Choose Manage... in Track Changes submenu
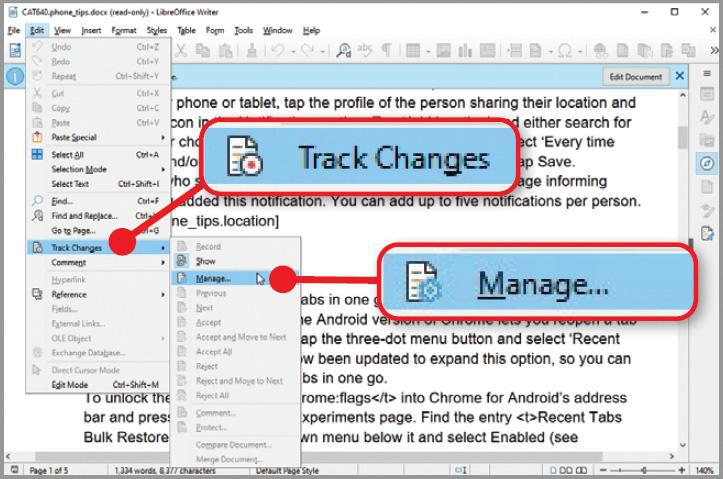The width and height of the screenshot is (723, 479). pos(236,278)
